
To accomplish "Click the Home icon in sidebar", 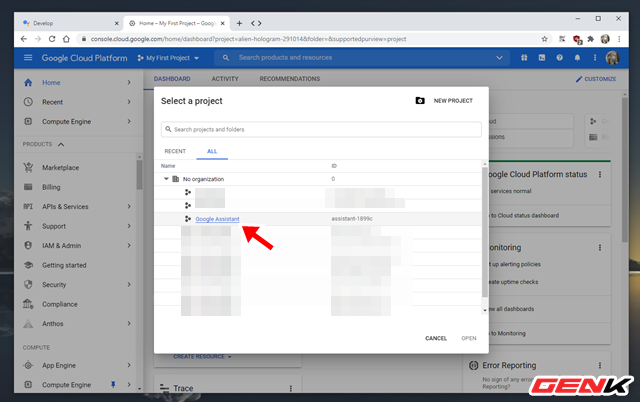I will pos(28,82).
